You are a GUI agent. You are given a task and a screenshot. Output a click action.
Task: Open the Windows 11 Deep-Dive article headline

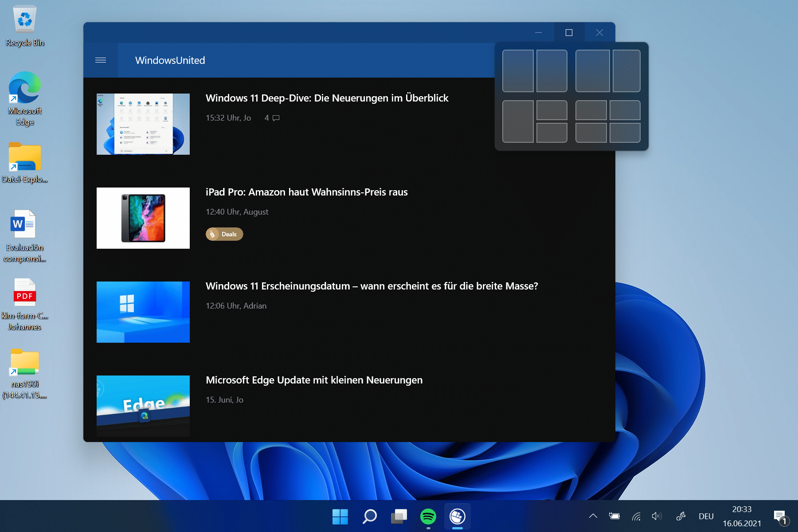(327, 98)
